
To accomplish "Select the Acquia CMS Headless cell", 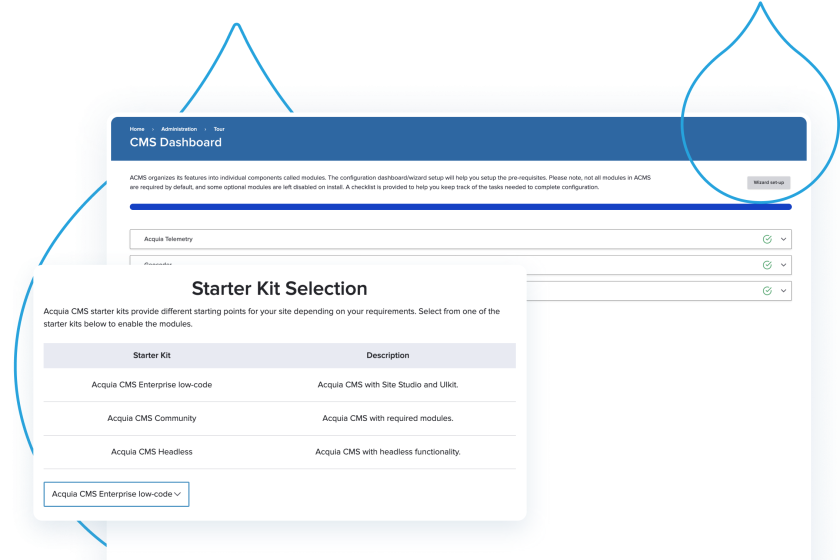I will tap(152, 452).
